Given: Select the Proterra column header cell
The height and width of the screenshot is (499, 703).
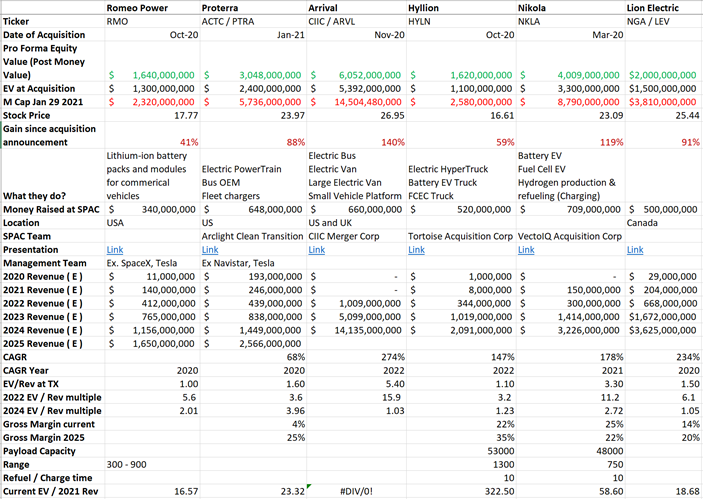Looking at the screenshot, I should click(x=253, y=8).
